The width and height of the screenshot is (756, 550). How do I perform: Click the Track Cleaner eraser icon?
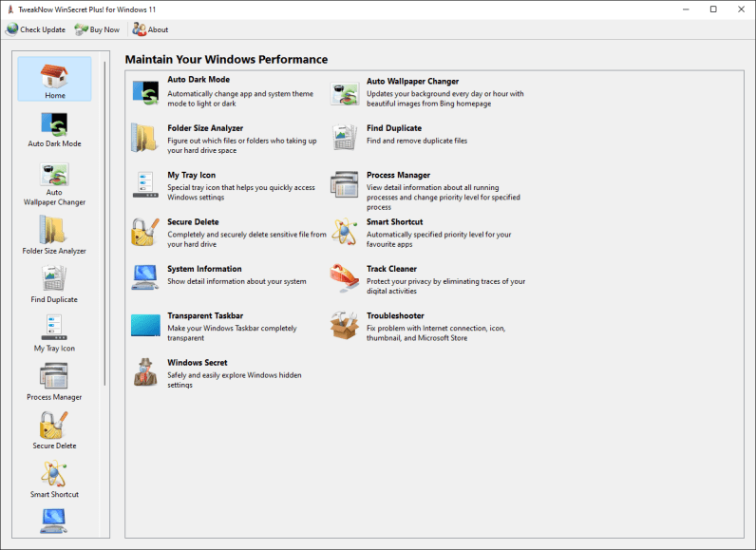[x=344, y=278]
